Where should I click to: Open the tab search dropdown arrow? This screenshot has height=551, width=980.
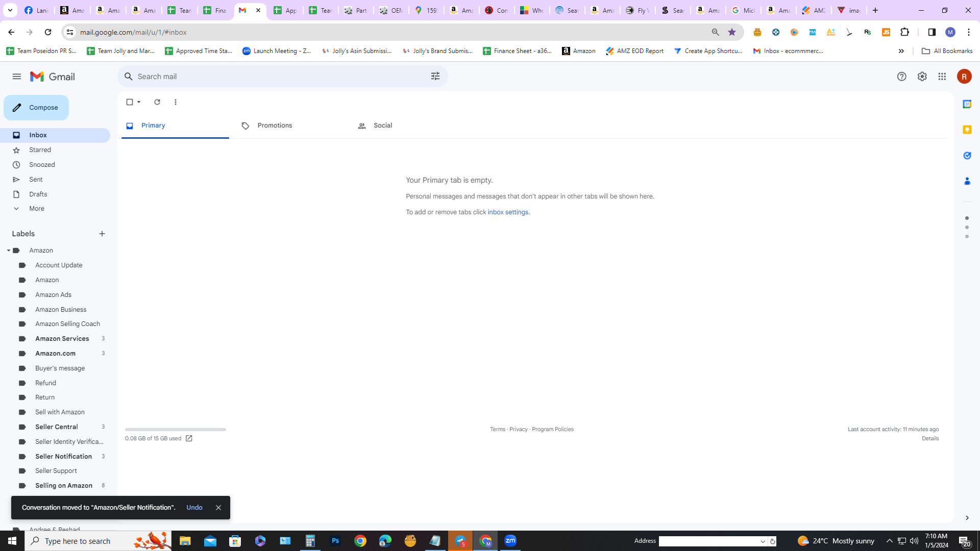tap(10, 10)
